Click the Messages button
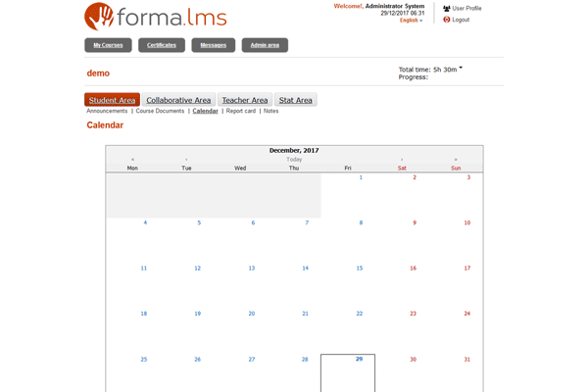 click(x=214, y=45)
